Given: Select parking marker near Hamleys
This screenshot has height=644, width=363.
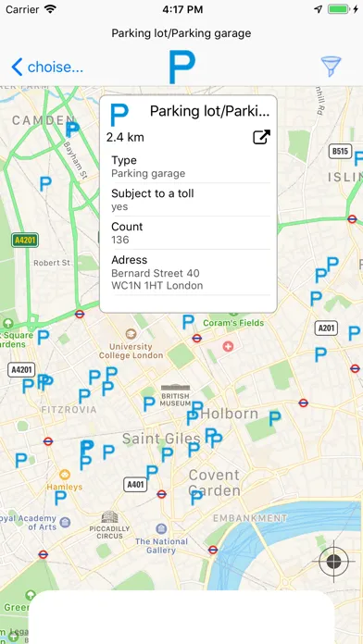Looking at the screenshot, I should [60, 498].
